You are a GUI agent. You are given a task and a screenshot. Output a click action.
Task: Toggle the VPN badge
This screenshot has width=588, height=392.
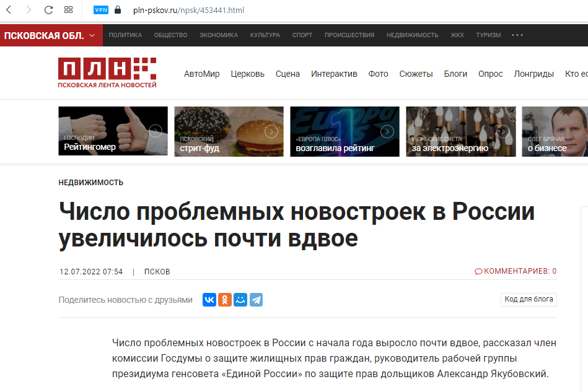click(x=100, y=10)
